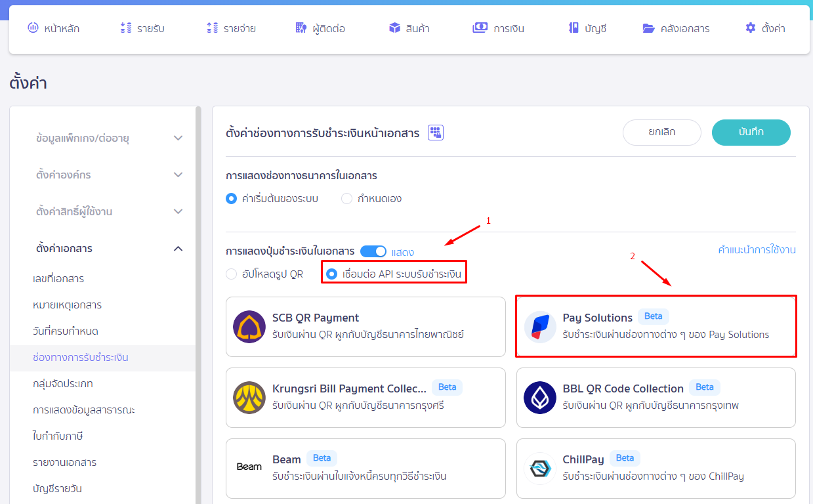Open the คำแนะนำการใช้งาน help link
813x504 pixels.
[758, 249]
